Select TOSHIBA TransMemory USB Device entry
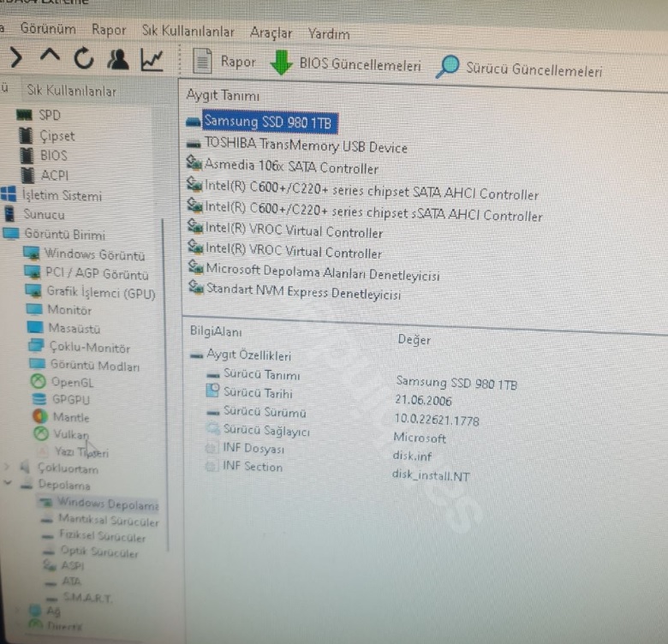 click(x=305, y=146)
